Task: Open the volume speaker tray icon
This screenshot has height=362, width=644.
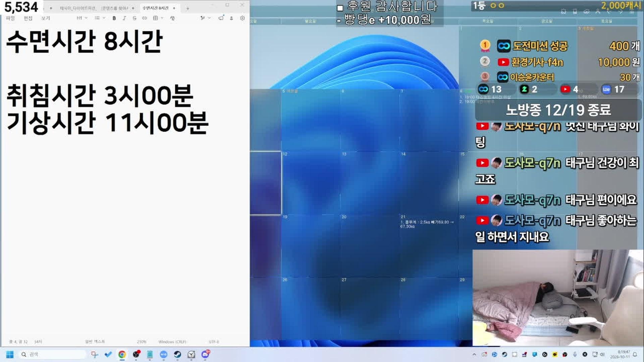Action: (x=602, y=354)
